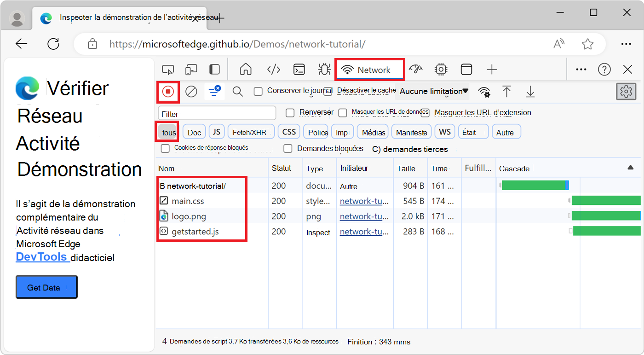Open the 'Aucune limitation' throttling dropdown

tap(431, 91)
